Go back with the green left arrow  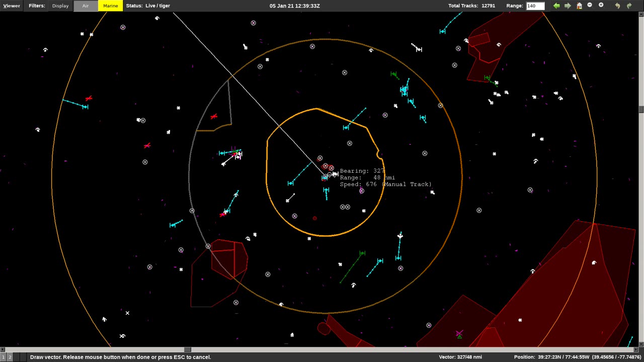[x=556, y=6]
